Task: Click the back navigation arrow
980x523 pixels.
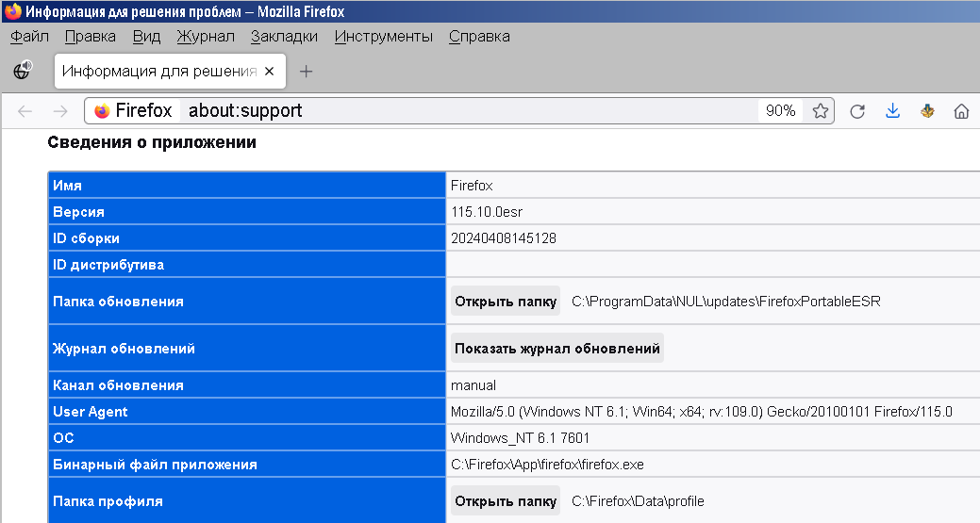Action: point(25,111)
